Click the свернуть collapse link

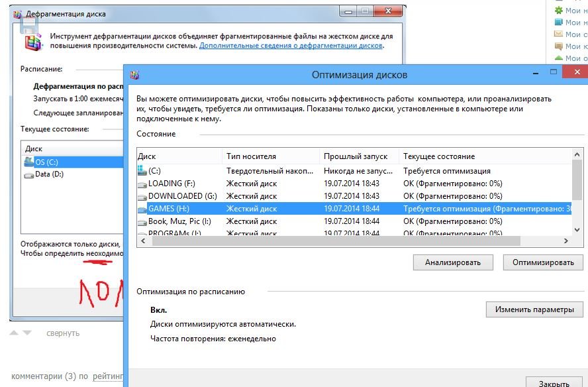pyautogui.click(x=63, y=333)
